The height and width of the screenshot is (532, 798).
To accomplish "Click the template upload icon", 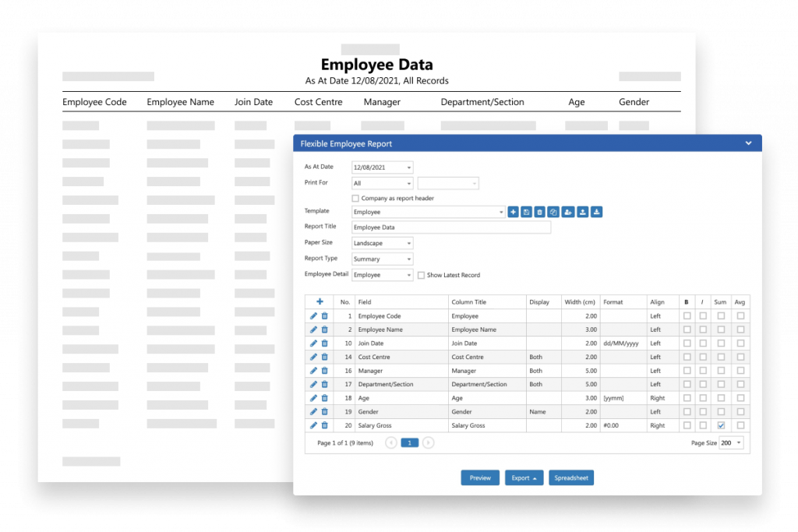I will [583, 212].
